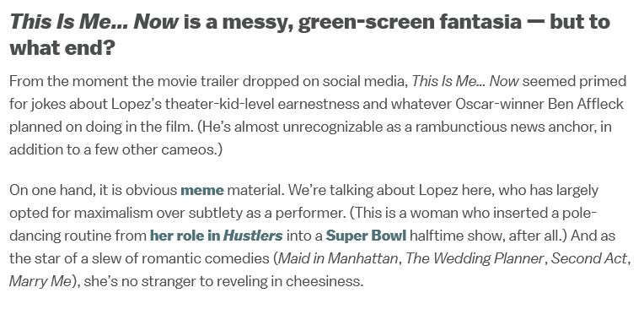
Task: Click the italic title "Maid in Manhattan"
Action: (338, 259)
